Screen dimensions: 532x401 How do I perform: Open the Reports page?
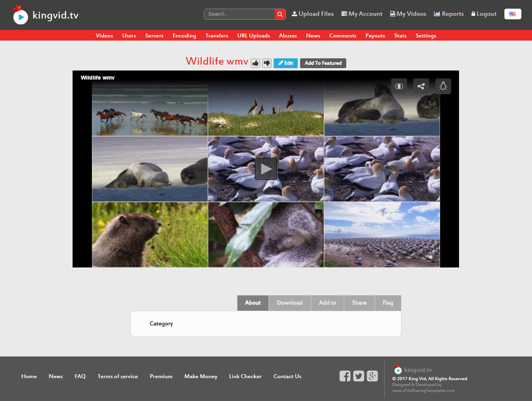(x=449, y=14)
